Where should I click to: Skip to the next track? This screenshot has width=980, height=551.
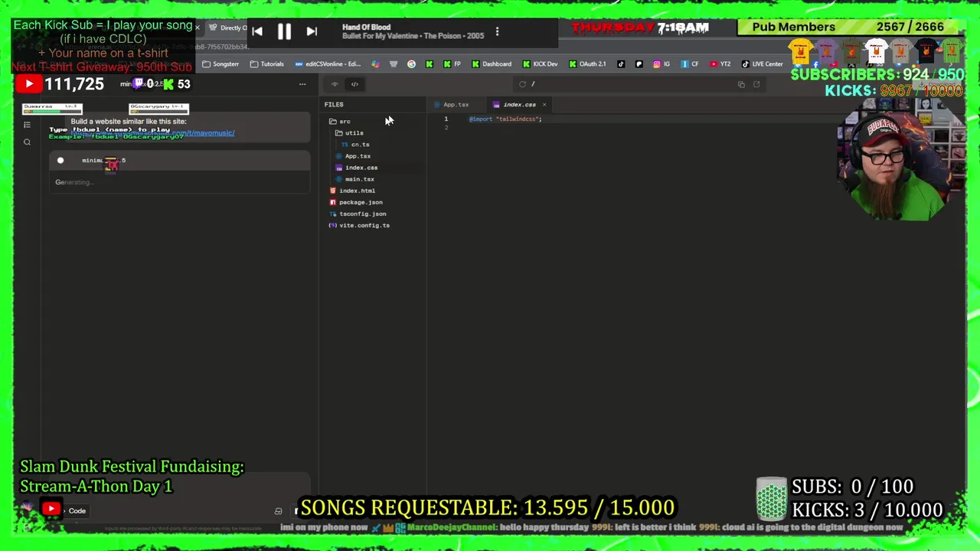click(x=312, y=31)
